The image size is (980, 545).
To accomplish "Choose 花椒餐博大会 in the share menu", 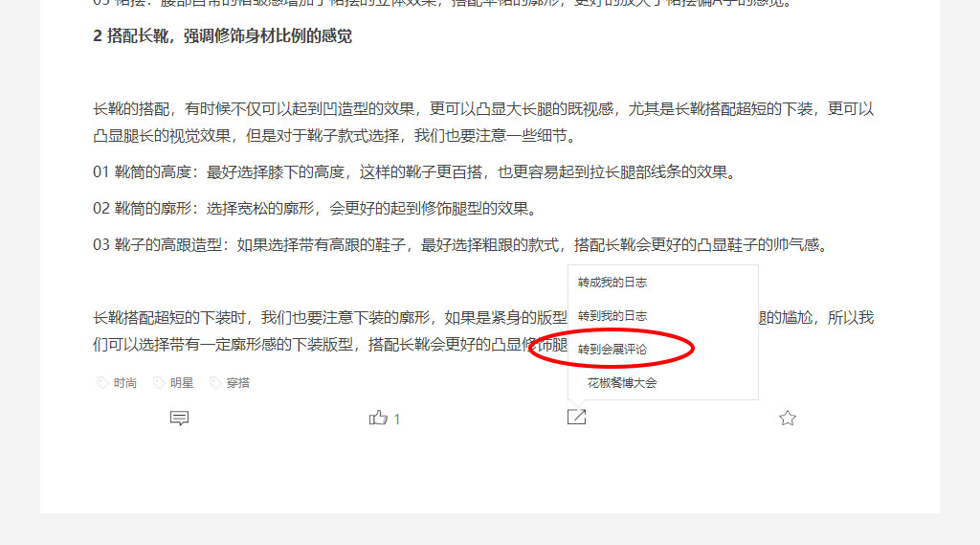I will coord(622,383).
